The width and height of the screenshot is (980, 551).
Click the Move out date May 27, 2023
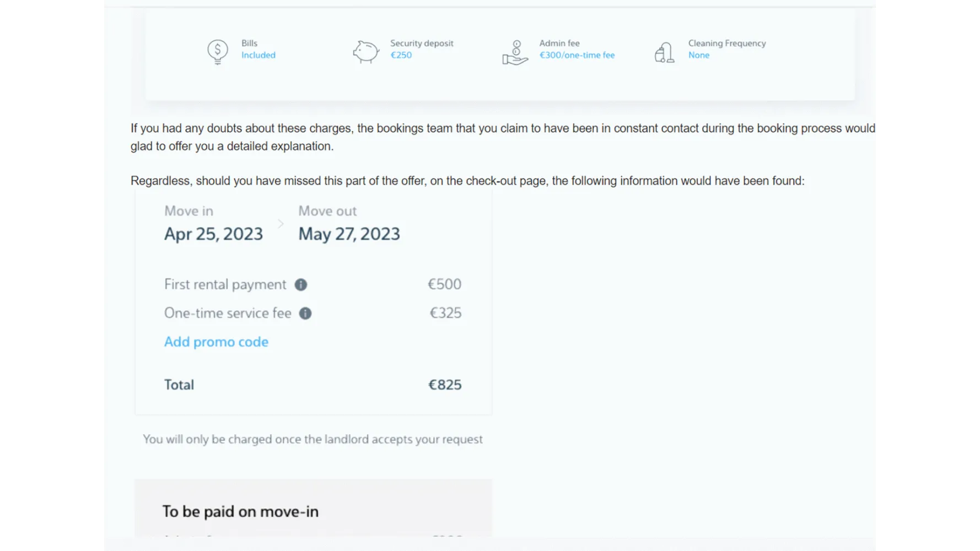pyautogui.click(x=349, y=234)
